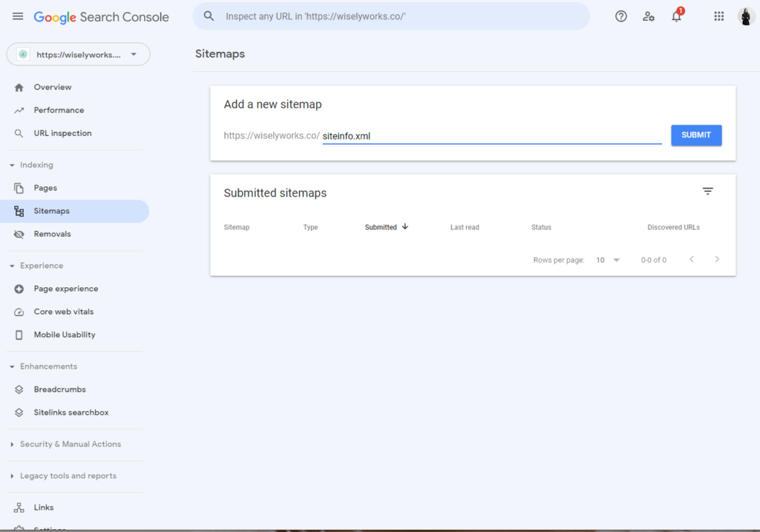Image resolution: width=760 pixels, height=532 pixels.
Task: Go to next page of sitemaps
Action: [x=717, y=259]
